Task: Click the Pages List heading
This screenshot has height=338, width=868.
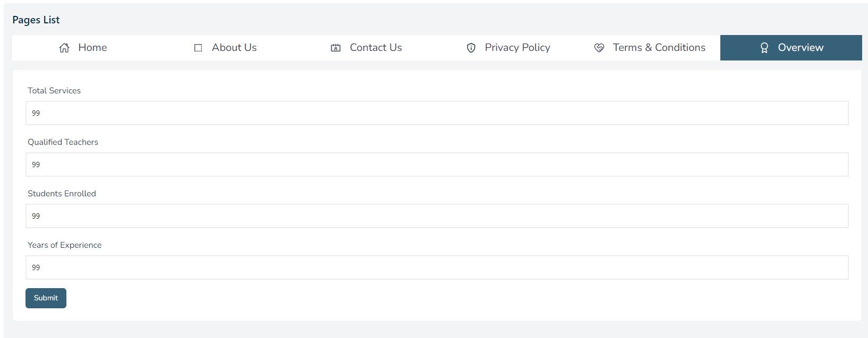Action: [x=36, y=20]
